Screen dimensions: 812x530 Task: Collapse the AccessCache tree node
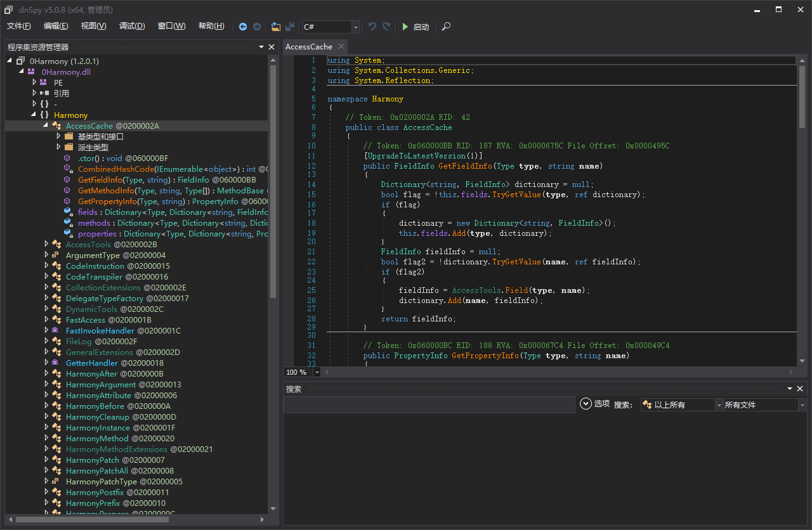pyautogui.click(x=46, y=126)
